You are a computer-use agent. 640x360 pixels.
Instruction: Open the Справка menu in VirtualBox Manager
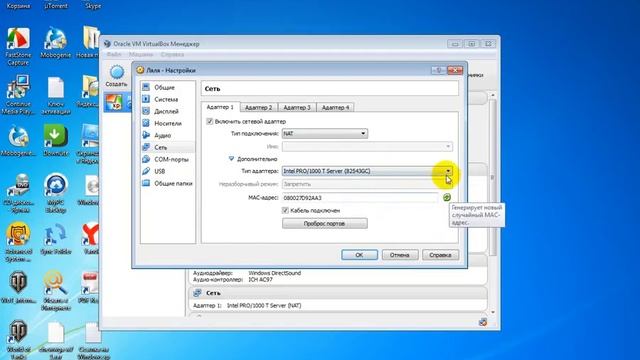(x=172, y=54)
